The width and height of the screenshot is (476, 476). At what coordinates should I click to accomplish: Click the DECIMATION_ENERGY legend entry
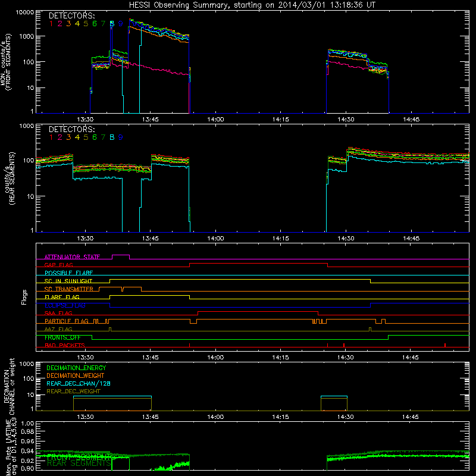coord(77,368)
